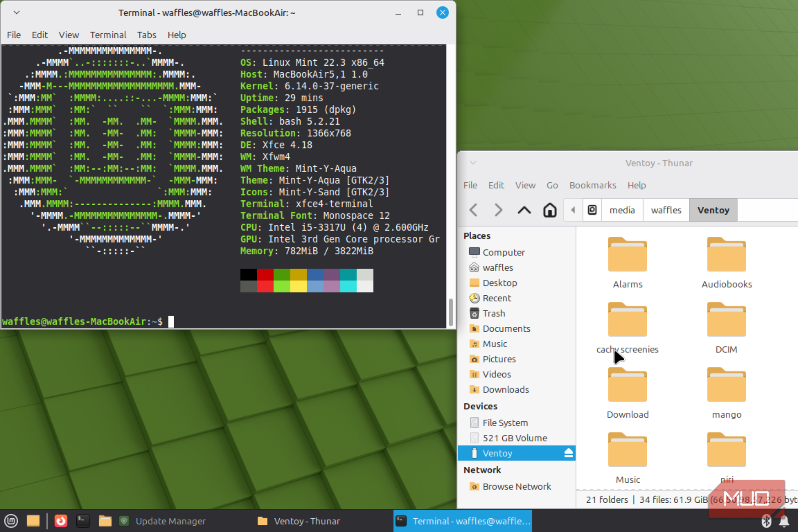Select the Download folder icon

[627, 385]
